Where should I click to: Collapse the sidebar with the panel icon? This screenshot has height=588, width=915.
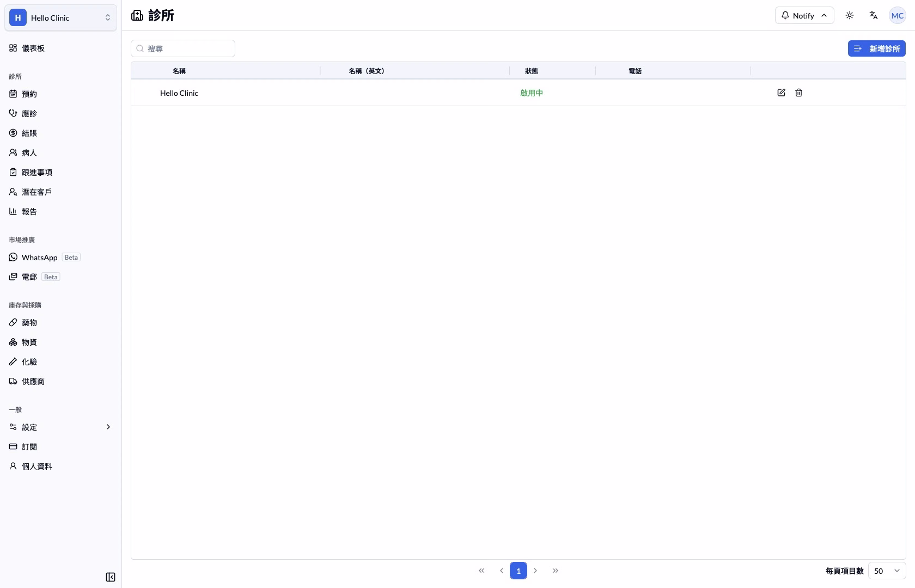tap(111, 577)
